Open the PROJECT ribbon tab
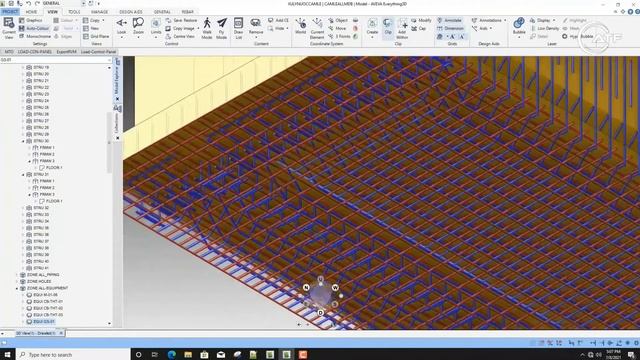 [10, 12]
